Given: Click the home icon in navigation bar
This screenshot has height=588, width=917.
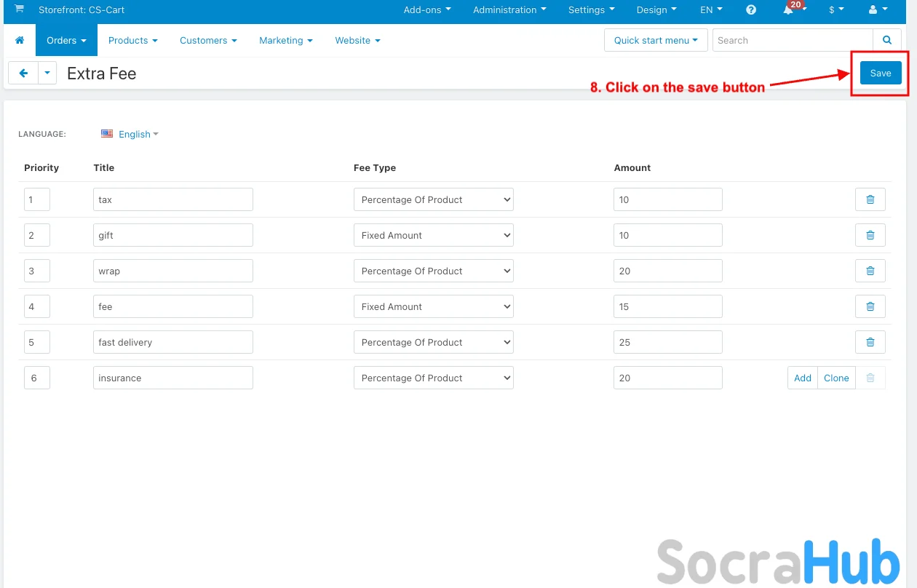Looking at the screenshot, I should click(20, 41).
